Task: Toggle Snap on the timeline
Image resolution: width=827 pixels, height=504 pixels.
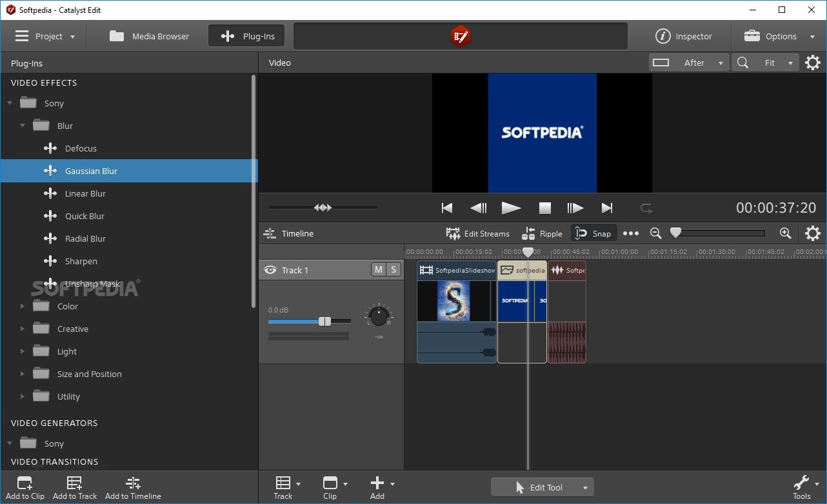Action: 593,233
